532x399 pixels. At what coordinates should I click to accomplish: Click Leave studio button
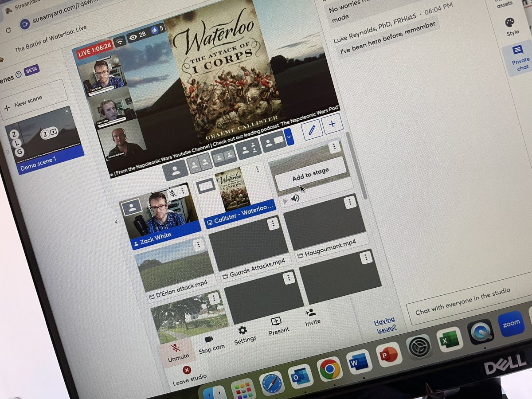pyautogui.click(x=189, y=375)
